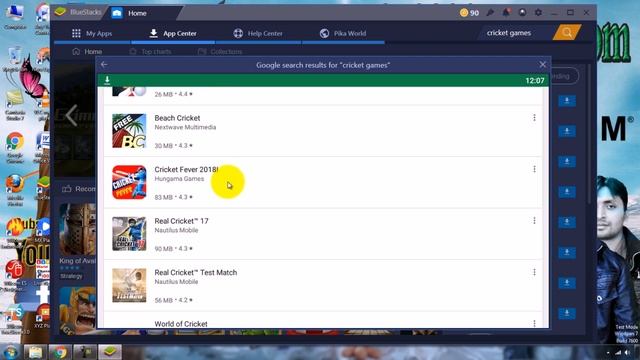Image resolution: width=640 pixels, height=360 pixels.
Task: Open Mozilla Firefox desktop shortcut
Action: tap(15, 189)
